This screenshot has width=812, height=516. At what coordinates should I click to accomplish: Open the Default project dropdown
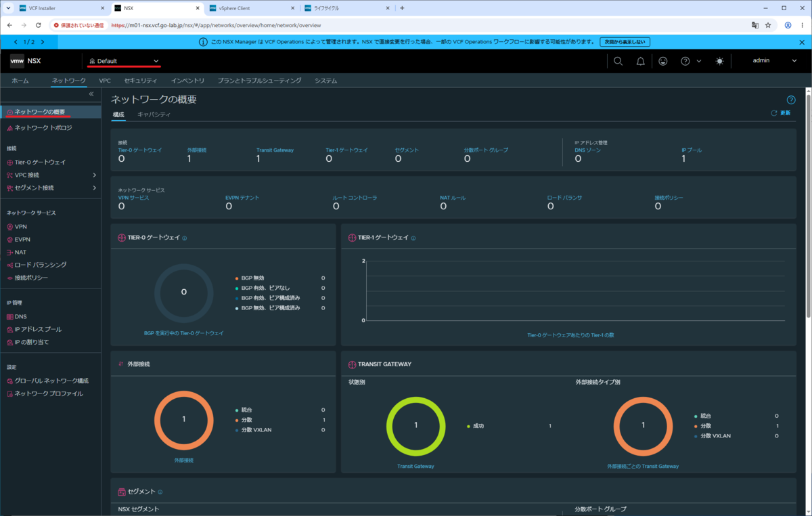tap(124, 61)
